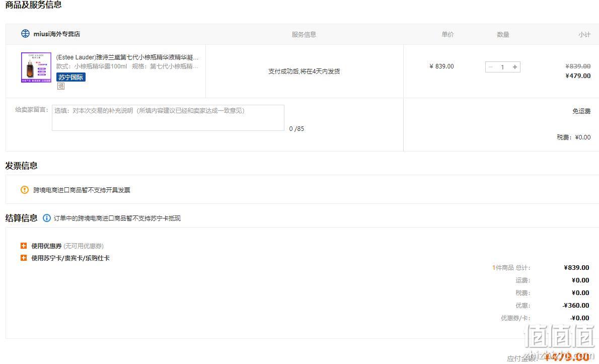Click the 退 return-policy icon
599x364 pixels.
click(61, 86)
